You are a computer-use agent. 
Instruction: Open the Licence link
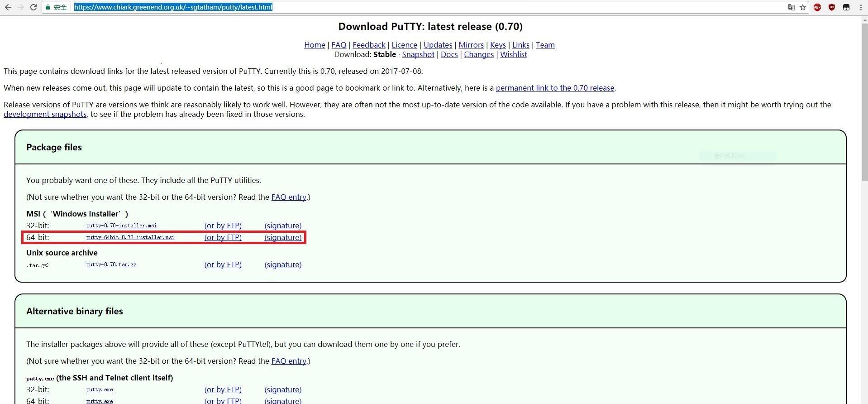click(404, 45)
